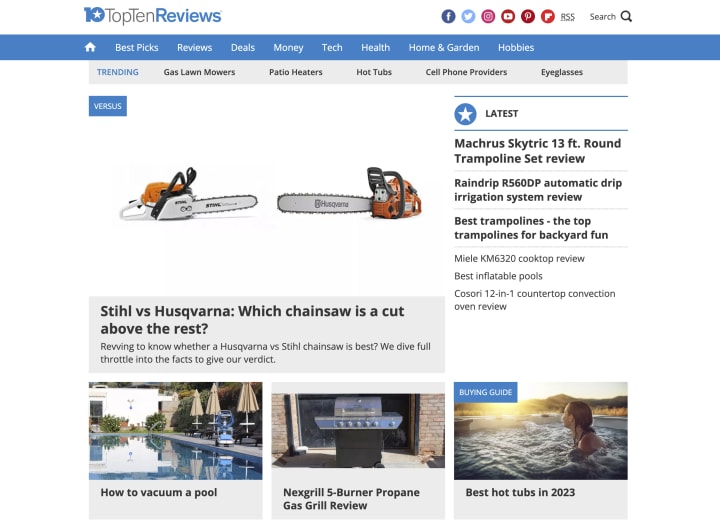This screenshot has width=720, height=526.
Task: Click the search magnifier icon
Action: tap(626, 17)
